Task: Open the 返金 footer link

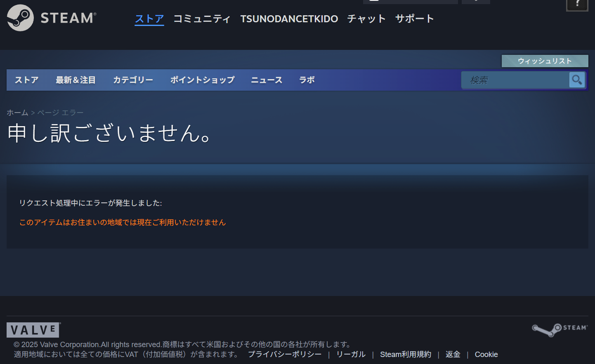Action: (x=453, y=355)
